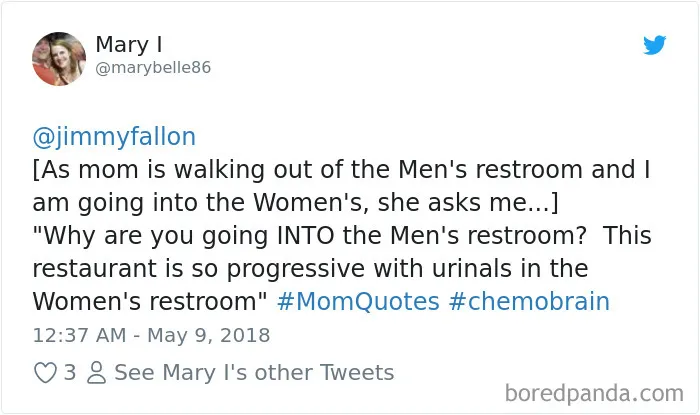This screenshot has height=415, width=700.
Task: Open the tweet timestamp 12:37 AM May 9, 2018
Action: coord(151,336)
